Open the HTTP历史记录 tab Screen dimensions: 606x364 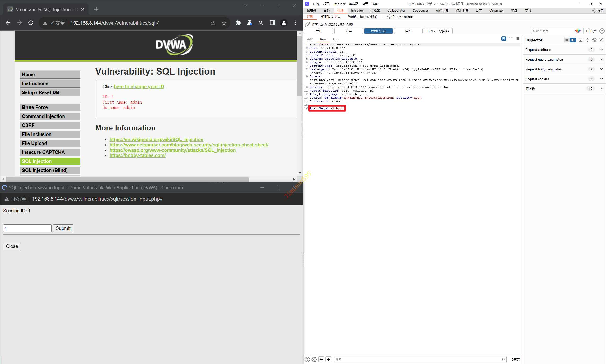(x=330, y=17)
